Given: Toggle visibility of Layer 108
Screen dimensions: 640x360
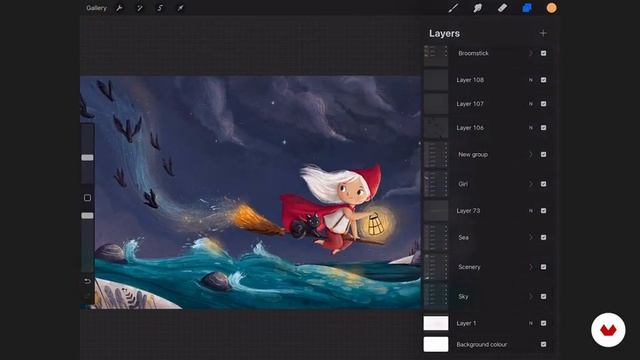Looking at the screenshot, I should click(x=543, y=80).
